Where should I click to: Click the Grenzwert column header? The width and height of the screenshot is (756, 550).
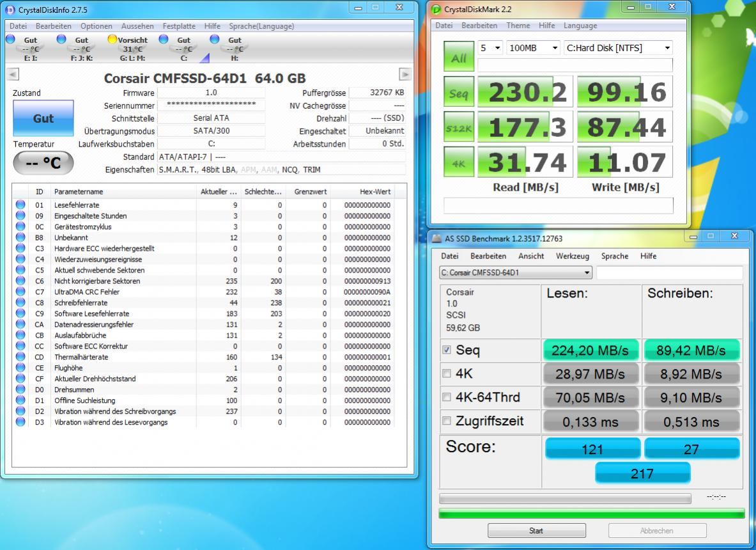[x=307, y=191]
